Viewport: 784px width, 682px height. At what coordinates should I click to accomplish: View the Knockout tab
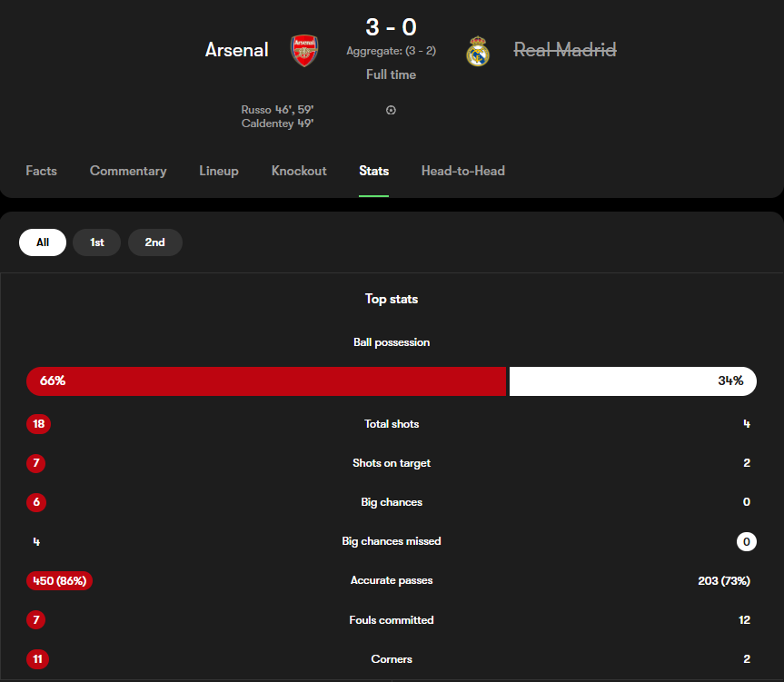coord(299,171)
